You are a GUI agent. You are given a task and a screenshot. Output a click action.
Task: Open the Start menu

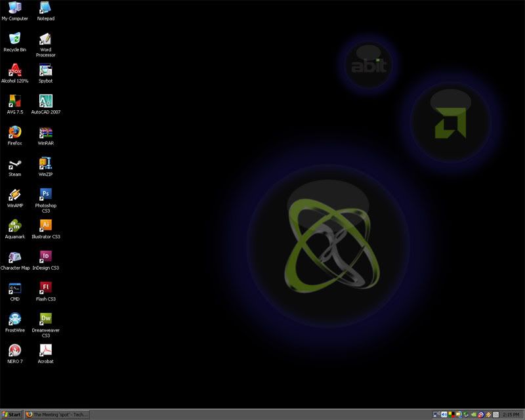(x=11, y=415)
